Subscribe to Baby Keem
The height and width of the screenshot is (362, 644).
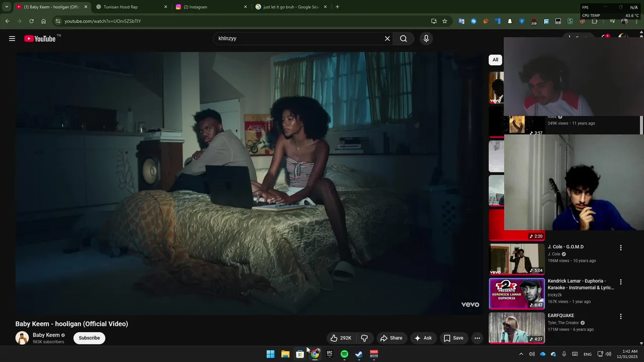tap(89, 338)
